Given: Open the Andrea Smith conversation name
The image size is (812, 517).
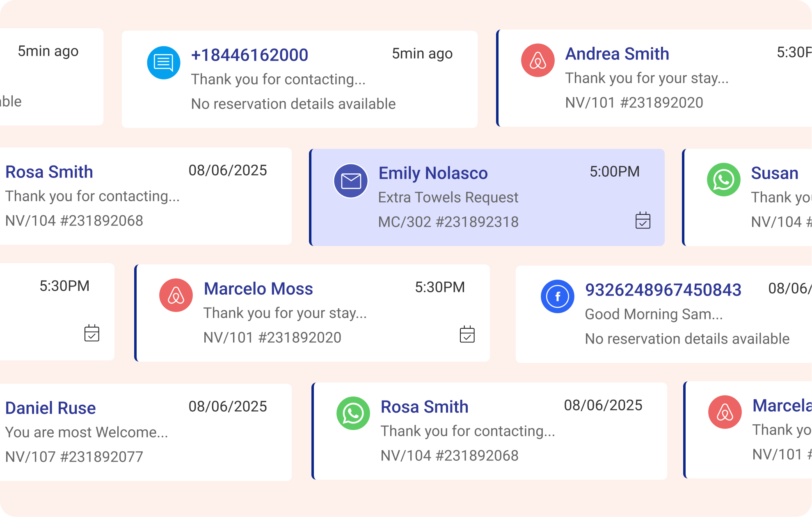Looking at the screenshot, I should [x=617, y=54].
